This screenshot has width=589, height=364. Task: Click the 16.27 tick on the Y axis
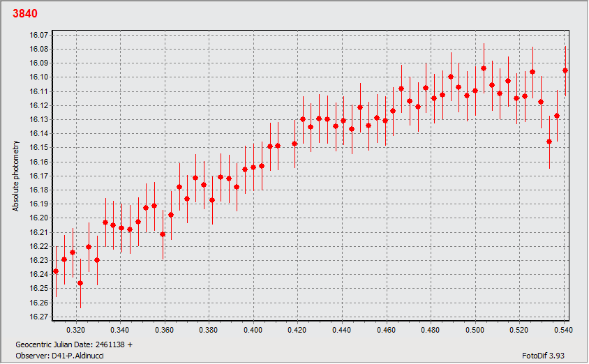click(x=39, y=317)
